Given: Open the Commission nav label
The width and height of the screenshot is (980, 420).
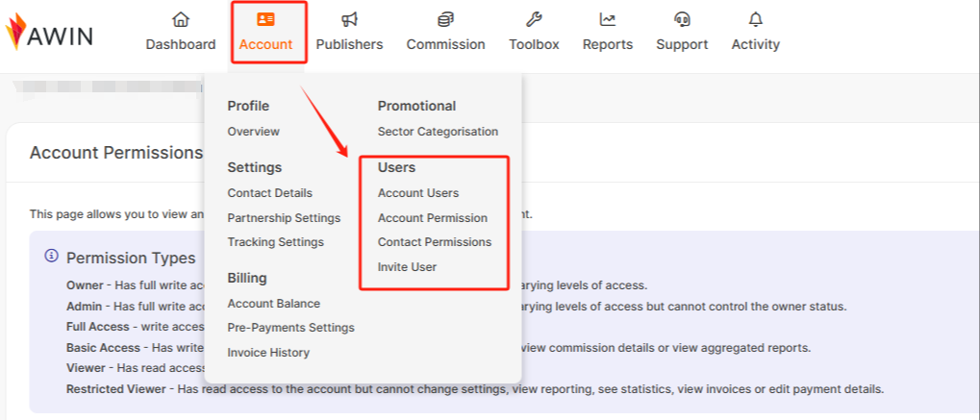Looking at the screenshot, I should pos(445,44).
